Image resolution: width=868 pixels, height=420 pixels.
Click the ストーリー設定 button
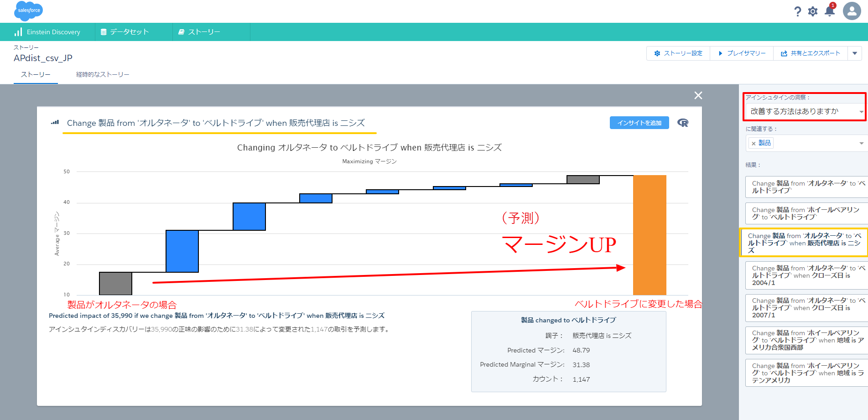[678, 53]
